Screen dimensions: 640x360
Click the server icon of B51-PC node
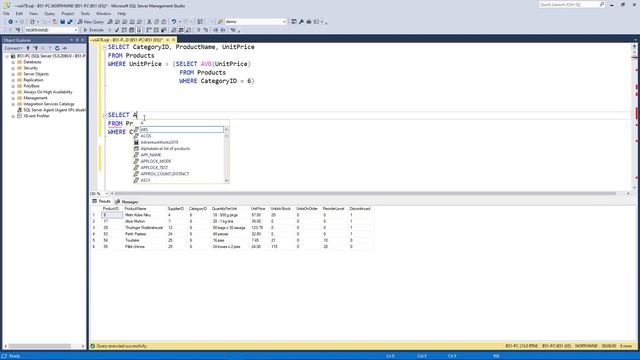(13, 56)
